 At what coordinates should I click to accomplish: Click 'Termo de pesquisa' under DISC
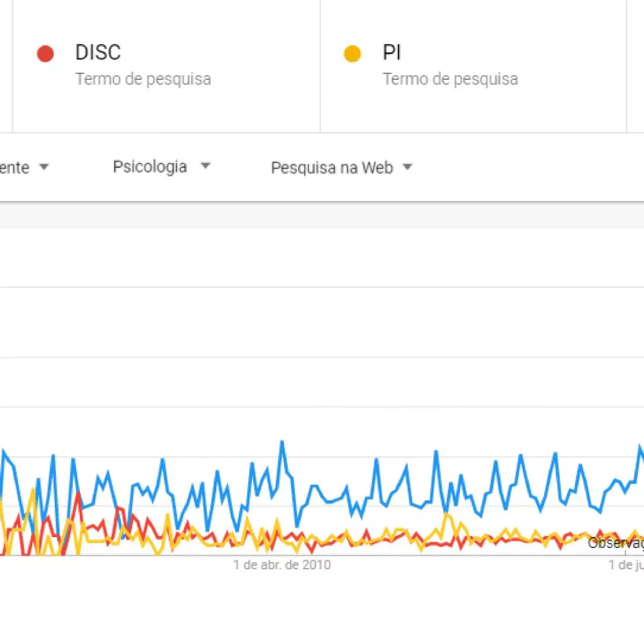coord(143,79)
